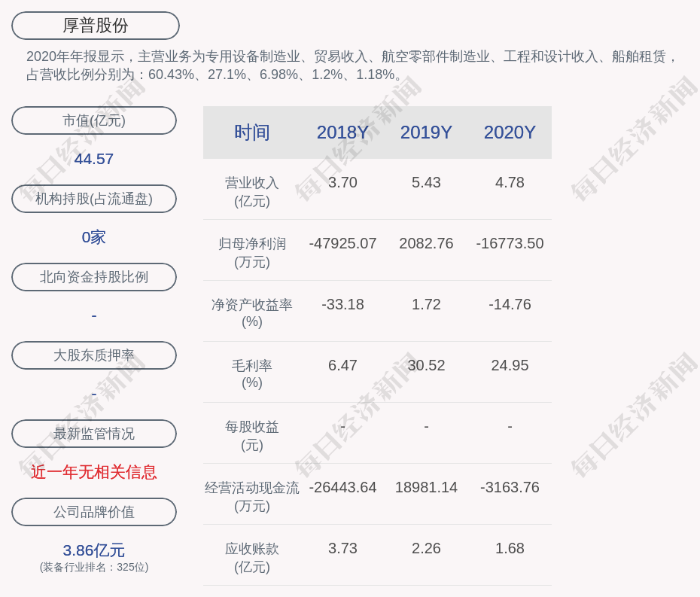Click the 厚普股份 company name badge
700x597 pixels.
point(96,26)
